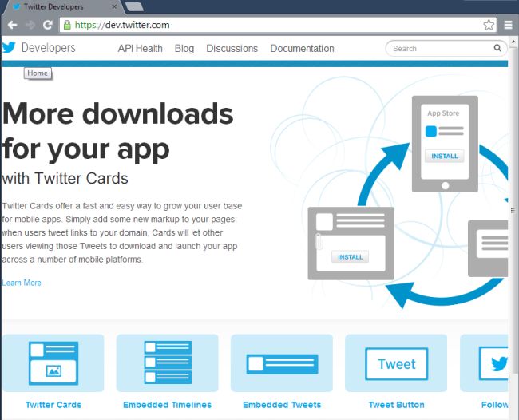Click the Tweet Button tile icon
This screenshot has height=420, width=519.
(396, 363)
